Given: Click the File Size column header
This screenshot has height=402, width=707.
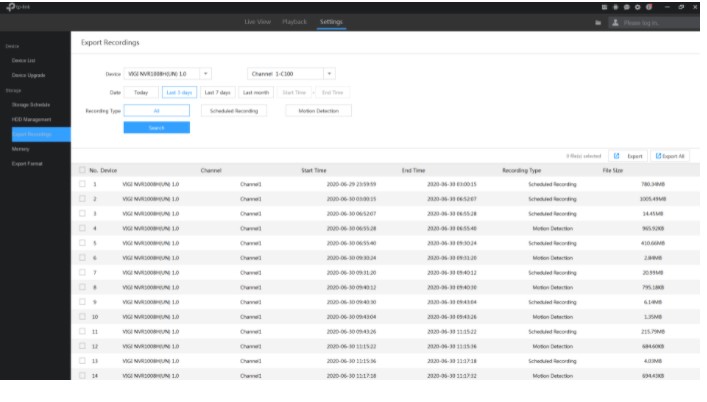Looking at the screenshot, I should 613,170.
